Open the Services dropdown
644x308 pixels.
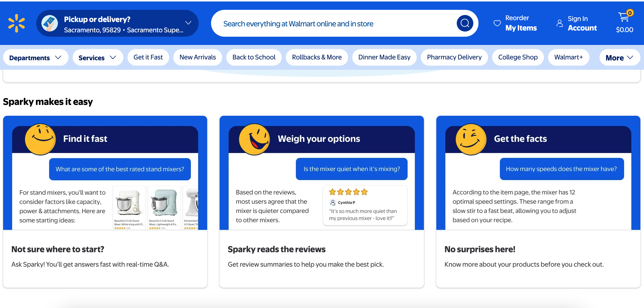[98, 57]
